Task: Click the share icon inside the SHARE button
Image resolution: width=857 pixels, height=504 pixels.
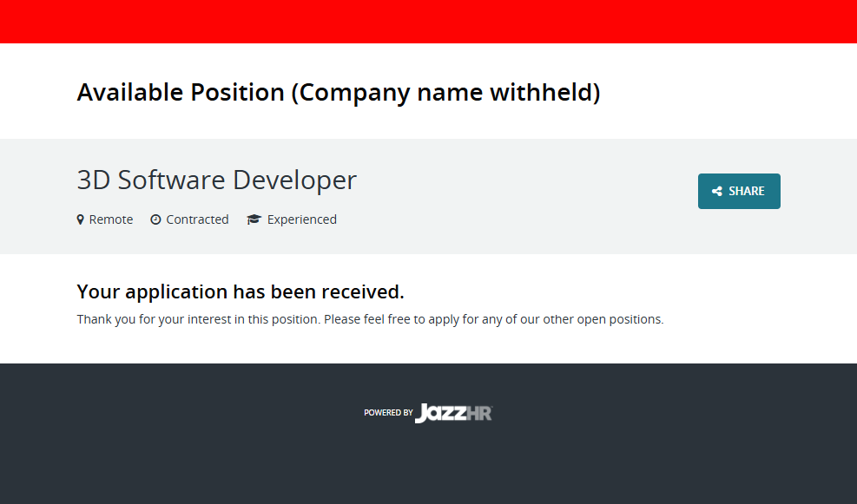Action: coord(717,192)
